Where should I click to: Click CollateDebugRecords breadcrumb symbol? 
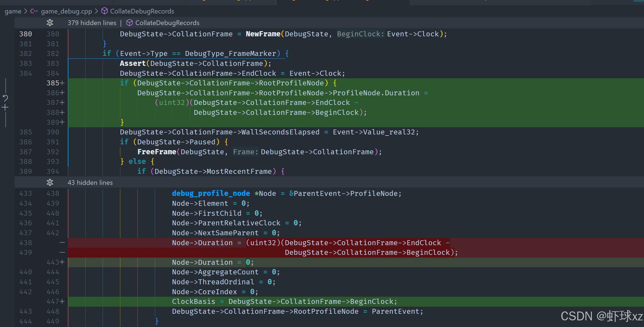point(142,11)
